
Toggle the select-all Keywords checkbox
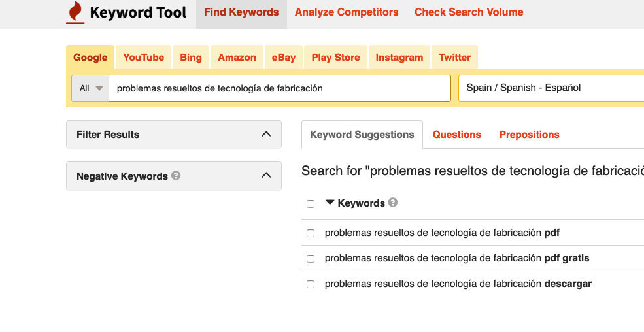coord(311,204)
